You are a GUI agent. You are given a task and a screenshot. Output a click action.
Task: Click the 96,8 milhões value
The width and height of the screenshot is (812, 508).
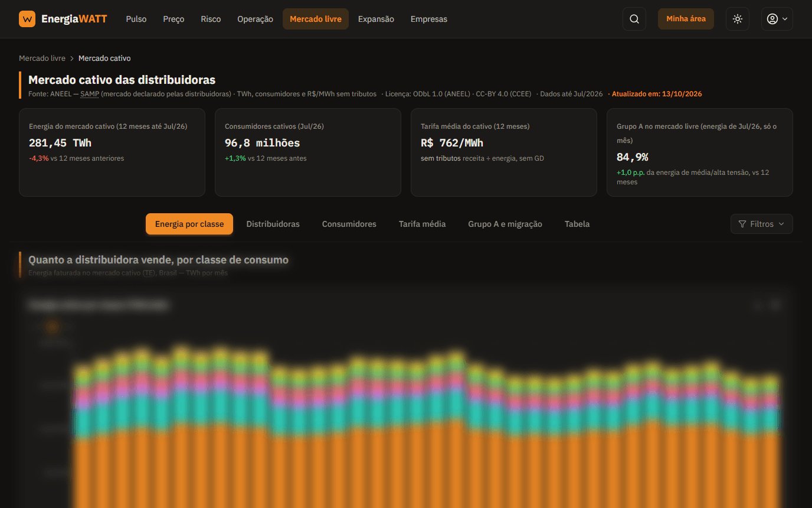click(262, 143)
